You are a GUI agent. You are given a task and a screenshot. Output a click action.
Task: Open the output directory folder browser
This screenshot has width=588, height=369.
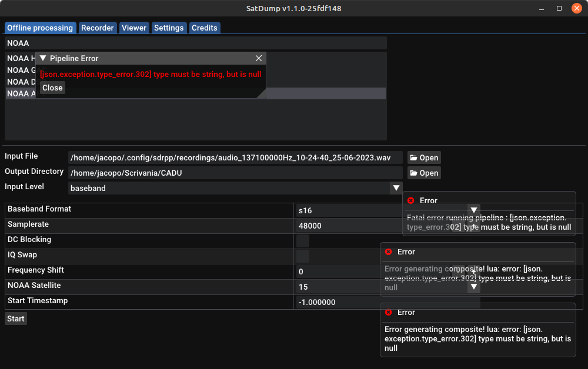[424, 173]
